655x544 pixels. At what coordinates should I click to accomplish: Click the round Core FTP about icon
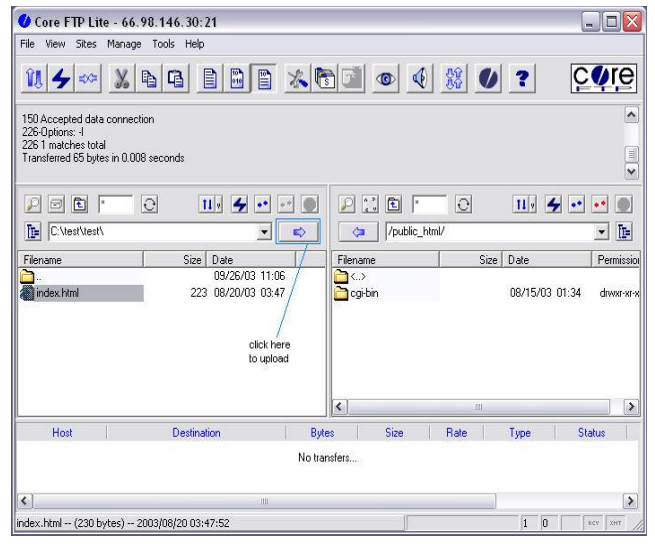(x=488, y=78)
